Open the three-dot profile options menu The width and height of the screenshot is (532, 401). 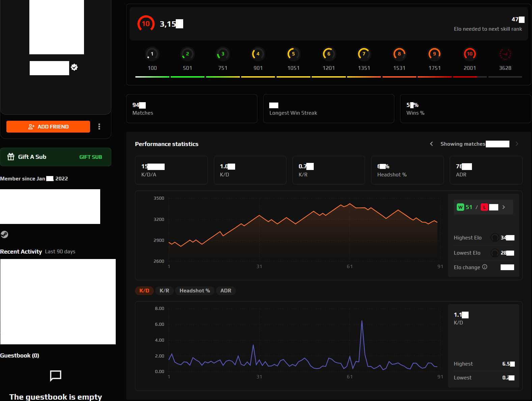99,126
